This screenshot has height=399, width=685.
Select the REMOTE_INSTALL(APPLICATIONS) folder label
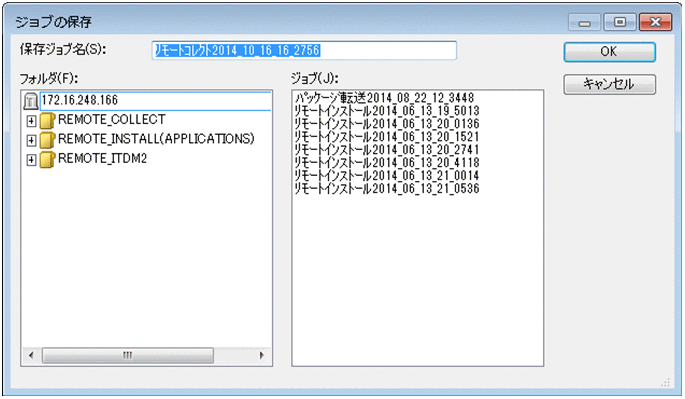[156, 139]
